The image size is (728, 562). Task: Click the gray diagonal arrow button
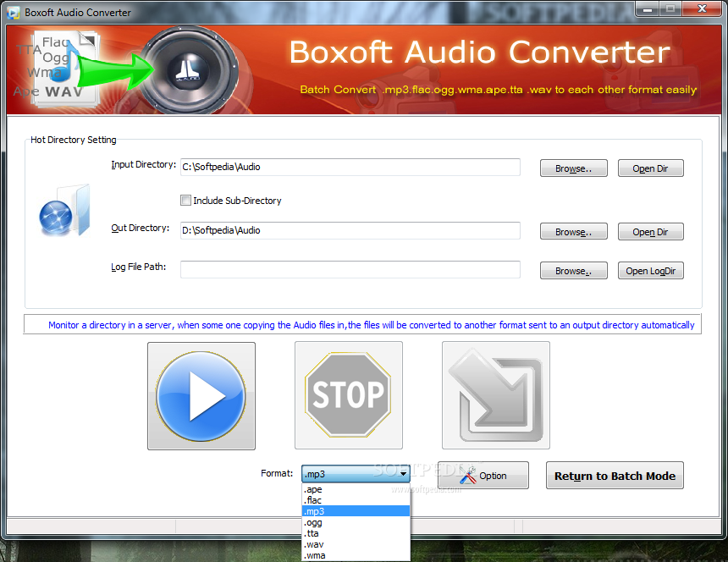pos(496,395)
